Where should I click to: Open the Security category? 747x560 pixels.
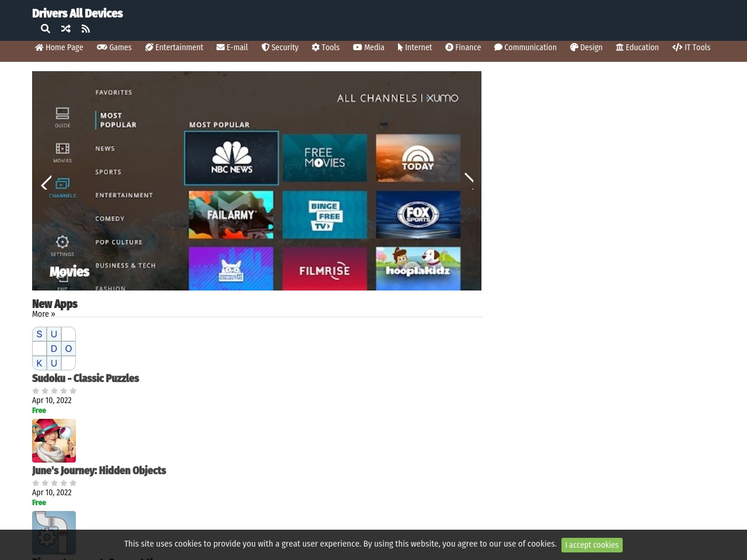pyautogui.click(x=280, y=47)
